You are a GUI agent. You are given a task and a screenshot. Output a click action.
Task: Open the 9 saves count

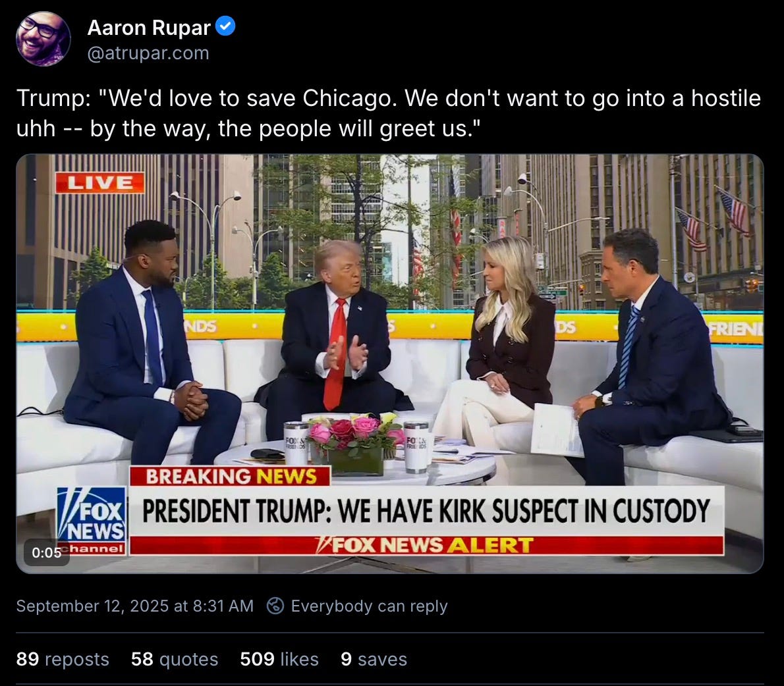pos(374,659)
